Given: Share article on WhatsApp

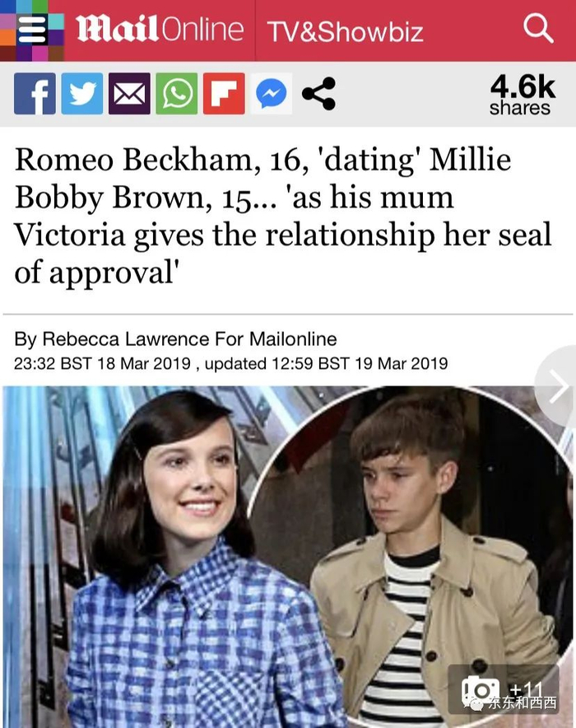Looking at the screenshot, I should (177, 93).
